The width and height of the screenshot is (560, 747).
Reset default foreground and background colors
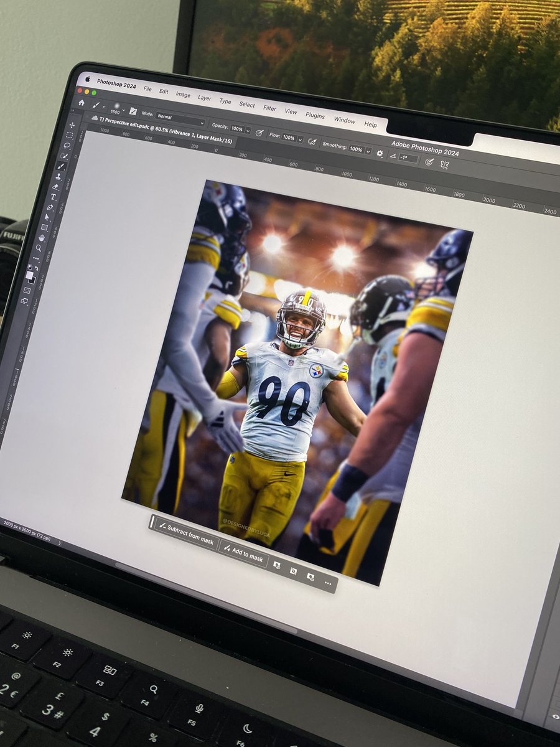pyautogui.click(x=30, y=266)
